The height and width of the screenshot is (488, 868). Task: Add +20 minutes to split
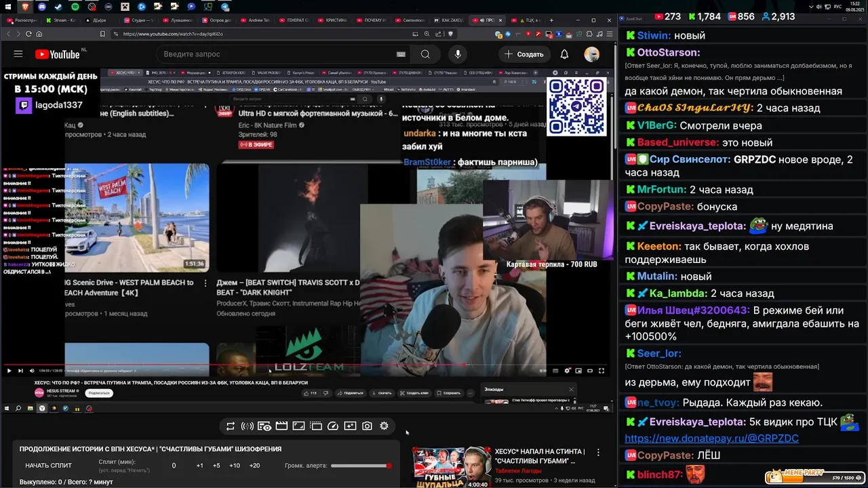[254, 466]
